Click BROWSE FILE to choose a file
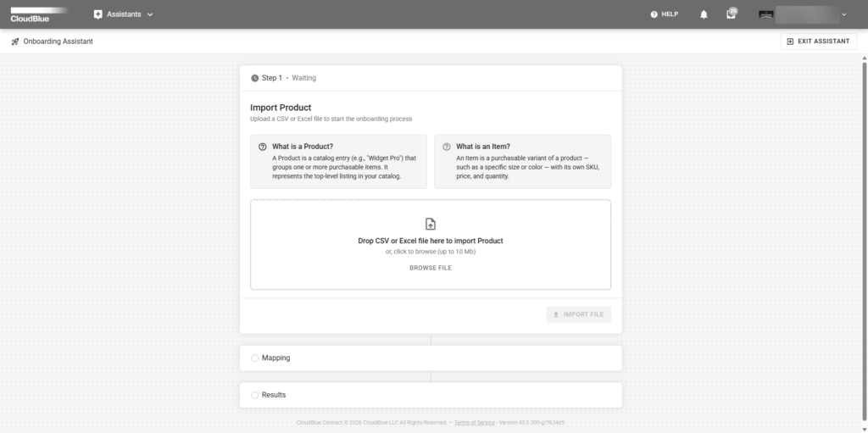 [x=431, y=268]
